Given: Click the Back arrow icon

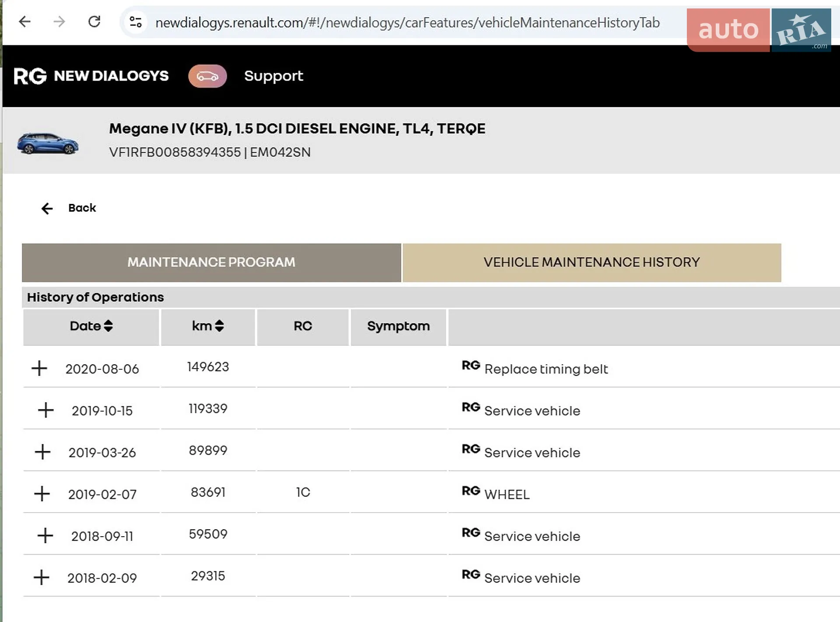Looking at the screenshot, I should coord(47,208).
